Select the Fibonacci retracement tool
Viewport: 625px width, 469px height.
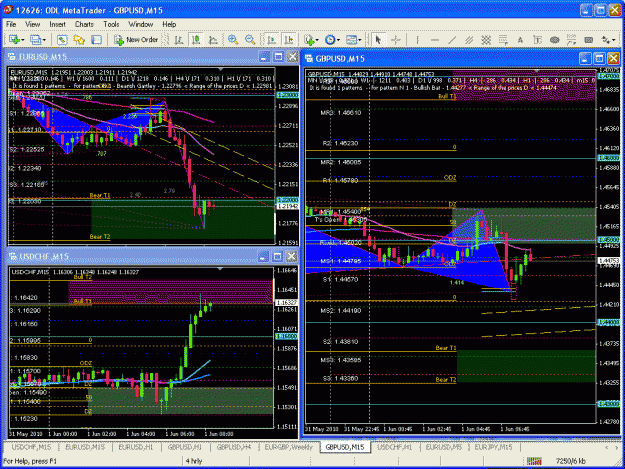point(503,39)
